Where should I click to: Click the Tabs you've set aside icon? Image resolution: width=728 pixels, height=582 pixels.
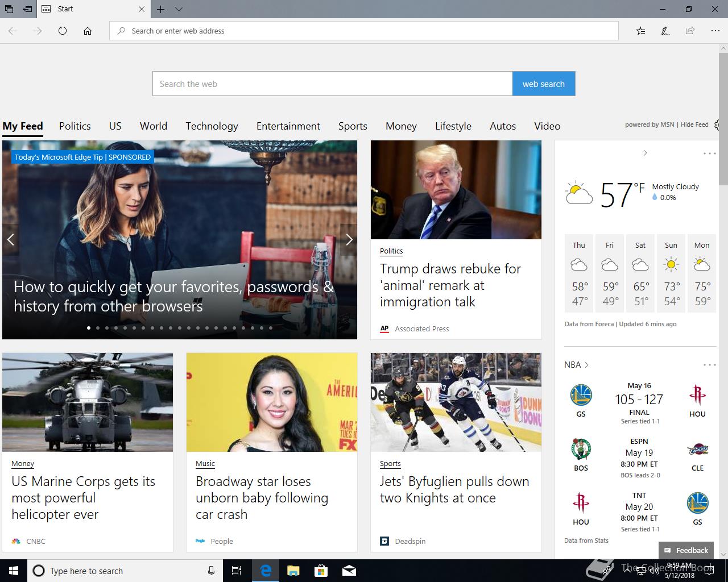tap(9, 9)
